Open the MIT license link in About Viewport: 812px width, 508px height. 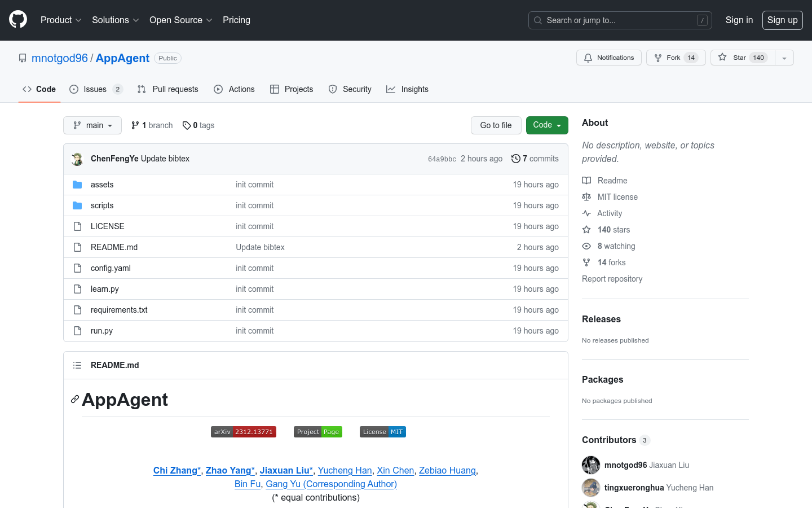610,197
